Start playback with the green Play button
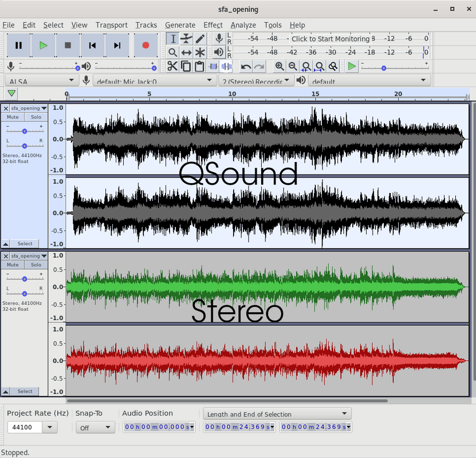Screen dimensions: 476x458 pyautogui.click(x=44, y=45)
